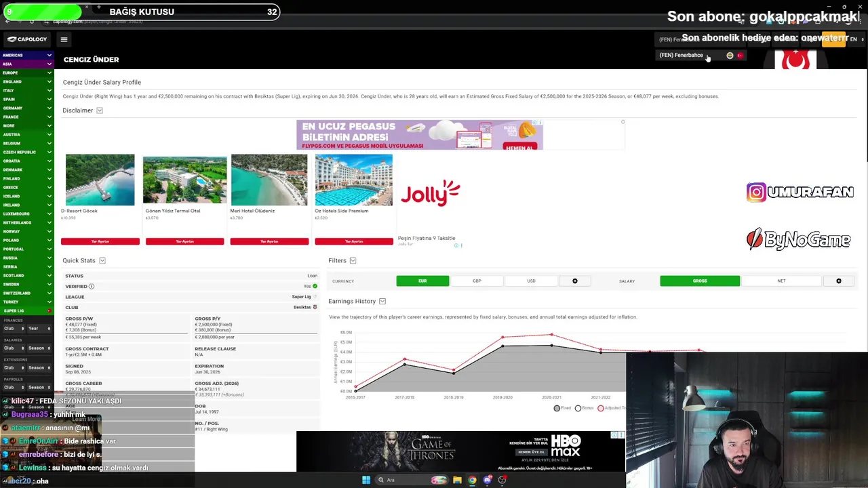This screenshot has height=488, width=868.
Task: Click the 2019-2020 point on earnings chart
Action: point(502,346)
